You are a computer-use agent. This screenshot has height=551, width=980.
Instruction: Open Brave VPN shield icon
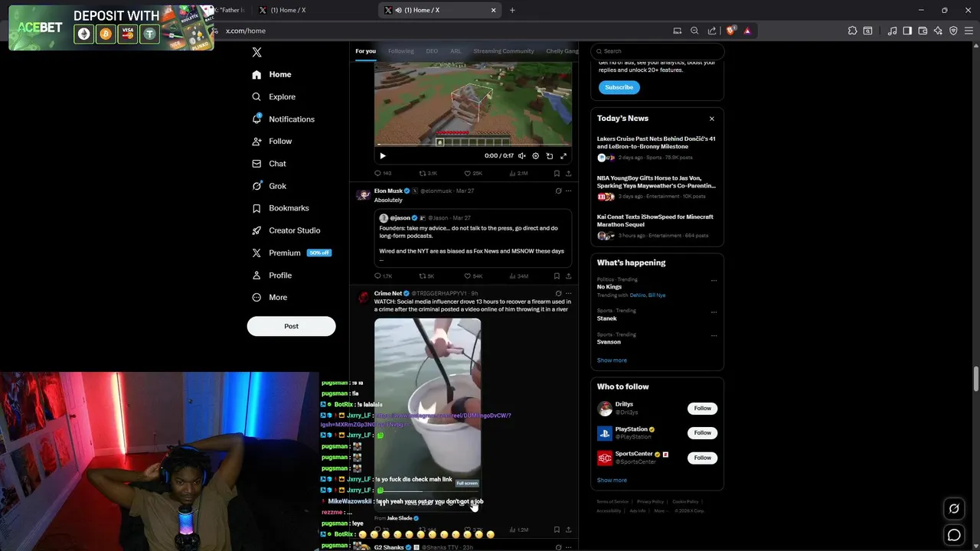953,31
